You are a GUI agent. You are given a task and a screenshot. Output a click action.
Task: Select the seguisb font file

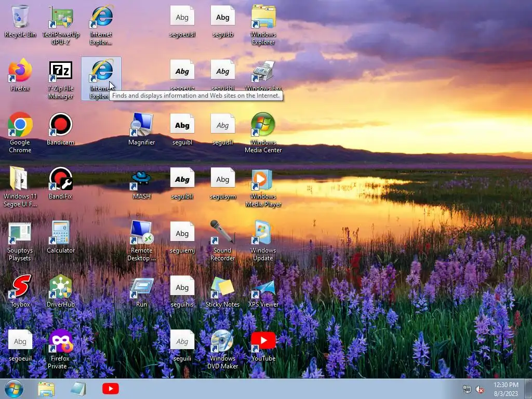(222, 21)
